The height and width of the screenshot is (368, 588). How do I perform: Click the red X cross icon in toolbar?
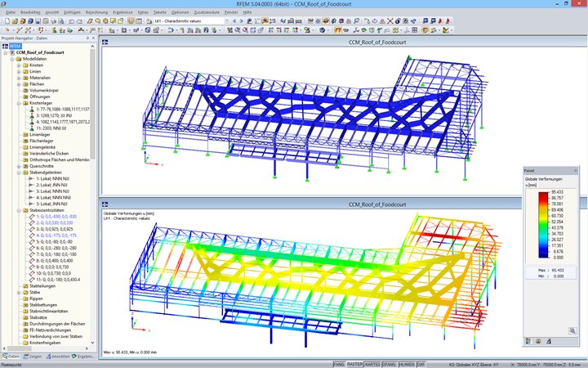(x=390, y=21)
